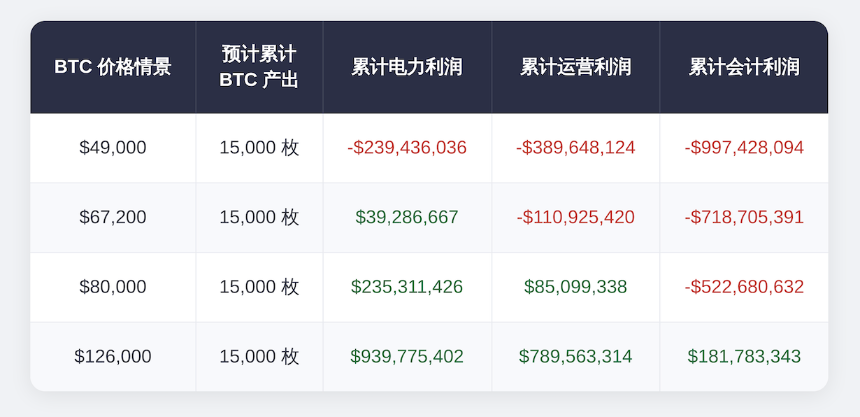Select the $39,286,667 electricity profit cell
The image size is (860, 417).
(x=407, y=217)
